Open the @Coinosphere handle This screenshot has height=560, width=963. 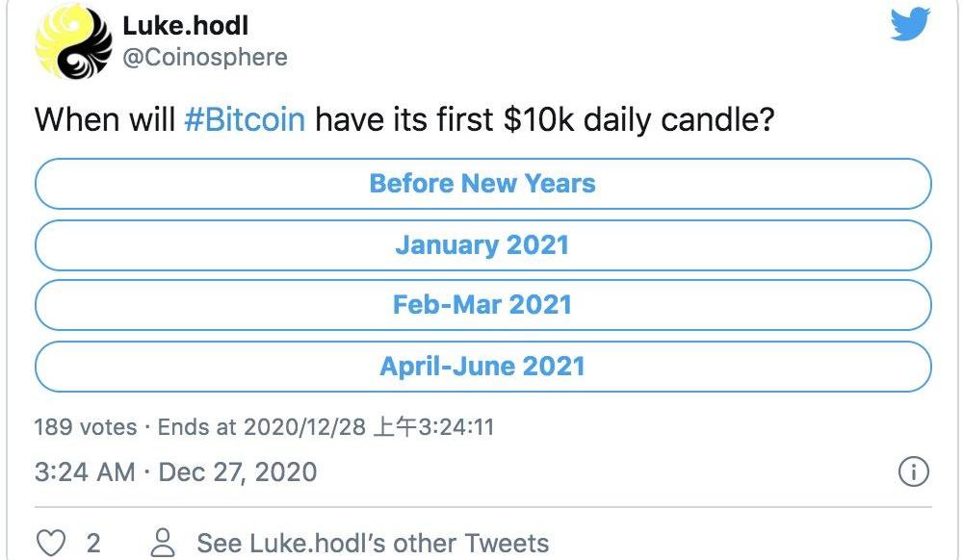click(205, 57)
